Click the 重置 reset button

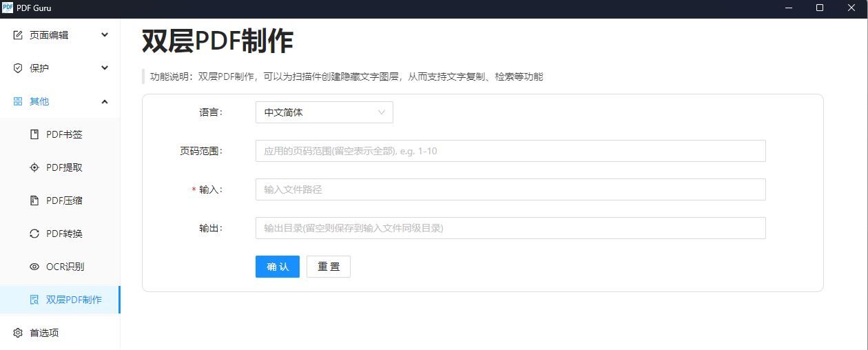pos(329,267)
